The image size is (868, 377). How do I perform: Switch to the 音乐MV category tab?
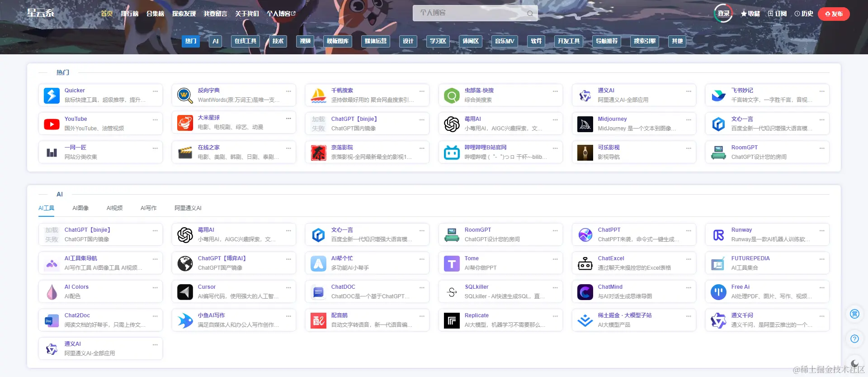point(505,41)
